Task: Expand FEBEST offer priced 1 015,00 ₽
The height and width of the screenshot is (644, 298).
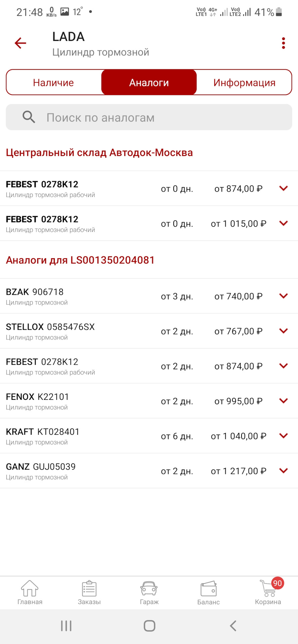Action: tap(284, 223)
